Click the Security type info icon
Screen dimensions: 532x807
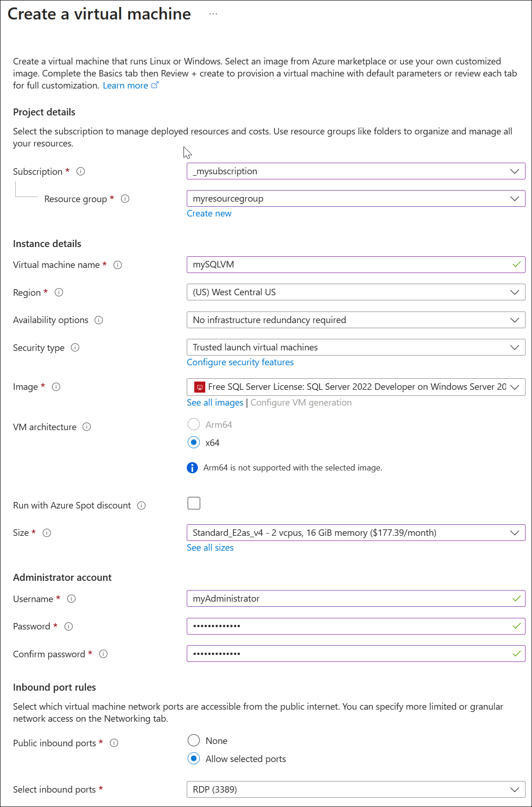(x=75, y=348)
